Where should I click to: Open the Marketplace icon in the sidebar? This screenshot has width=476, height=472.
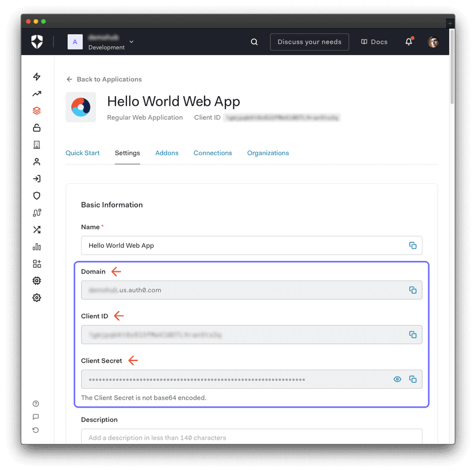click(x=36, y=263)
